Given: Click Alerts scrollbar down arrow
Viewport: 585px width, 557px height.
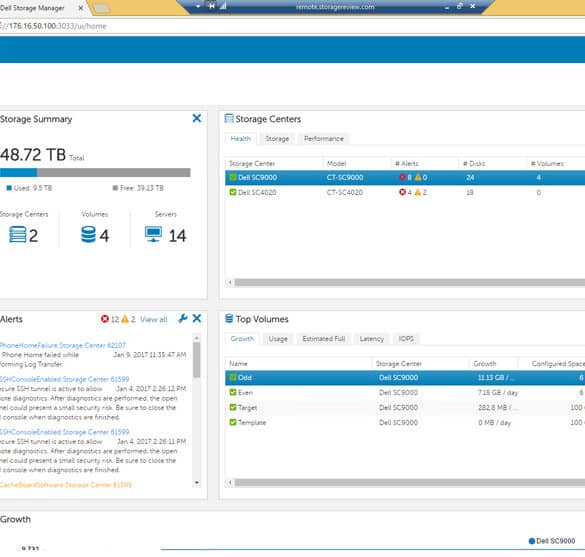Looking at the screenshot, I should point(197,483).
